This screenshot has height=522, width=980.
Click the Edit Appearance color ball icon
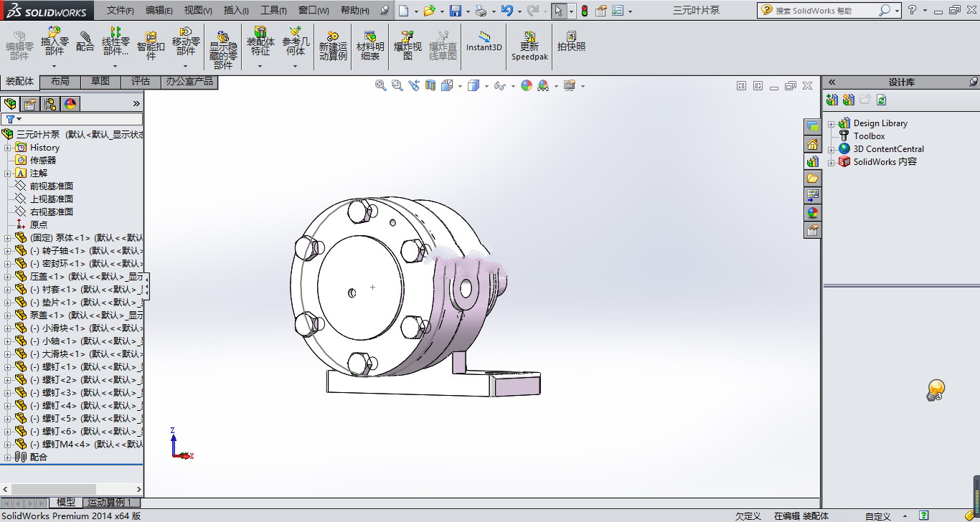527,85
